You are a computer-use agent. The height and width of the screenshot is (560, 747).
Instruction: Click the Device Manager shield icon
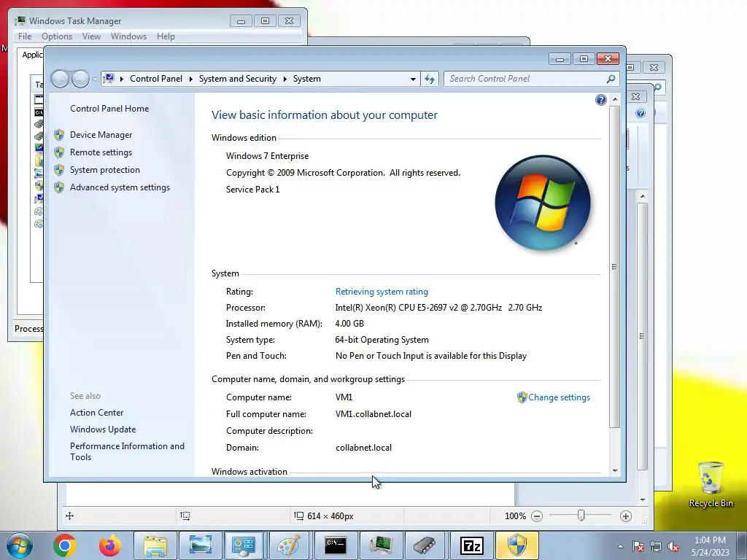tap(59, 135)
